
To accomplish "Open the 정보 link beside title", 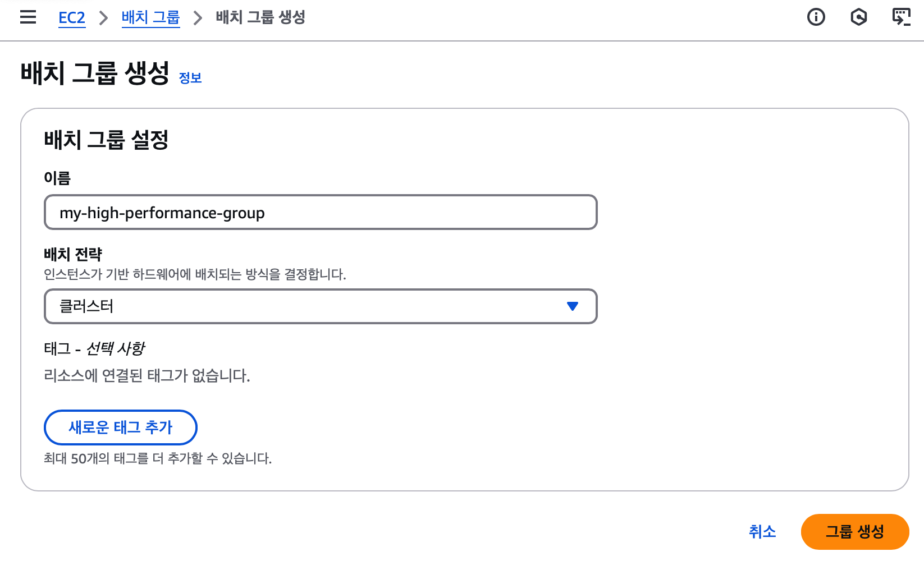I will [190, 78].
